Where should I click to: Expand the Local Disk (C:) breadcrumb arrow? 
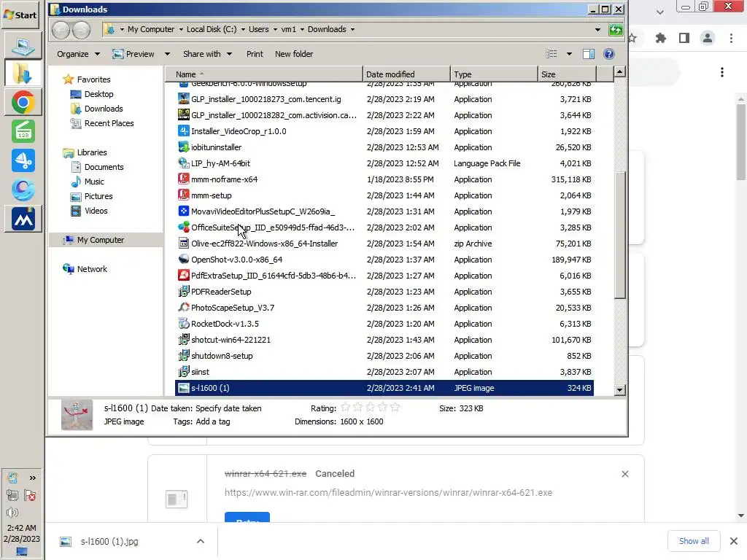point(243,29)
